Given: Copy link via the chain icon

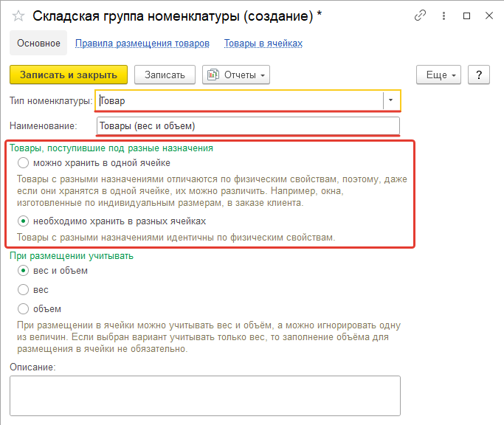Looking at the screenshot, I should tap(421, 15).
